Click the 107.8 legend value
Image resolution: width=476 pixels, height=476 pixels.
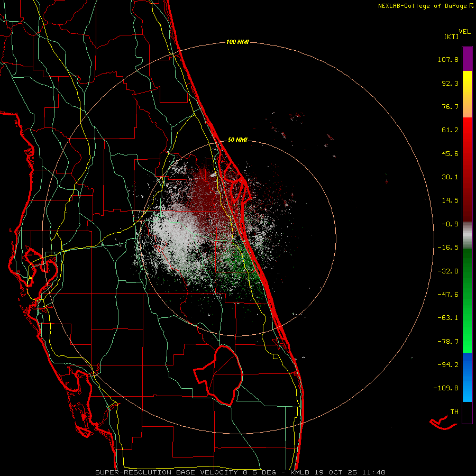point(448,59)
